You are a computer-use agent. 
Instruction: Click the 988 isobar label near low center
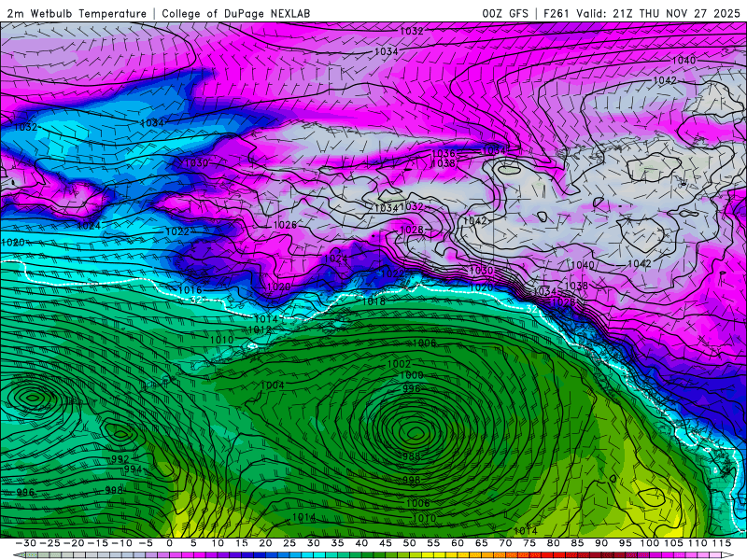tap(411, 456)
